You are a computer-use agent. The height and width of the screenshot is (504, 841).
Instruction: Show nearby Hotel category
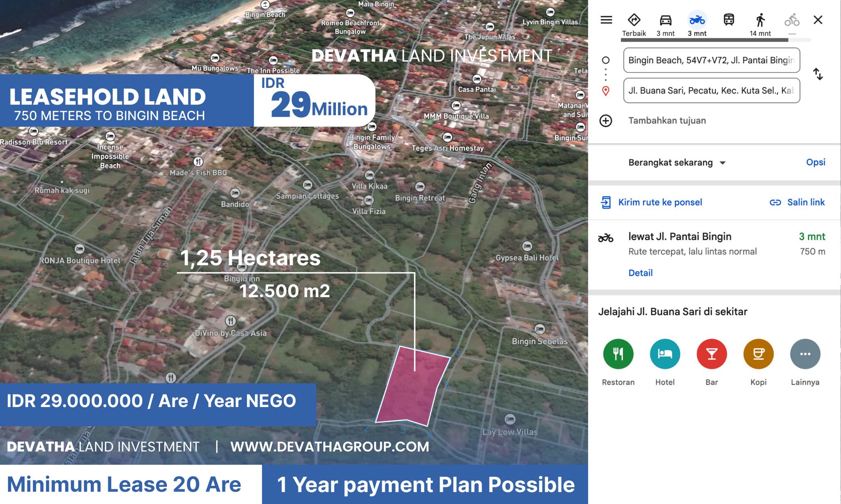click(x=665, y=354)
